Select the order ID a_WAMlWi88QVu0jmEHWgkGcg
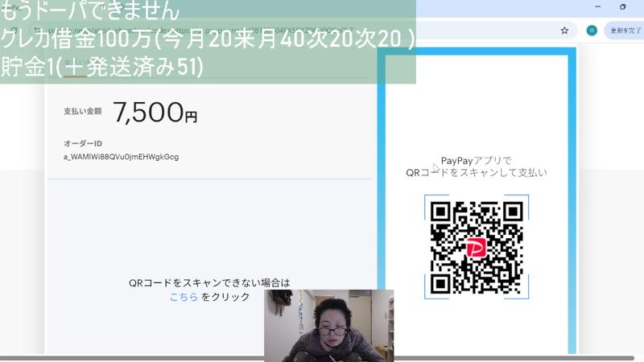644x362 pixels. [122, 157]
